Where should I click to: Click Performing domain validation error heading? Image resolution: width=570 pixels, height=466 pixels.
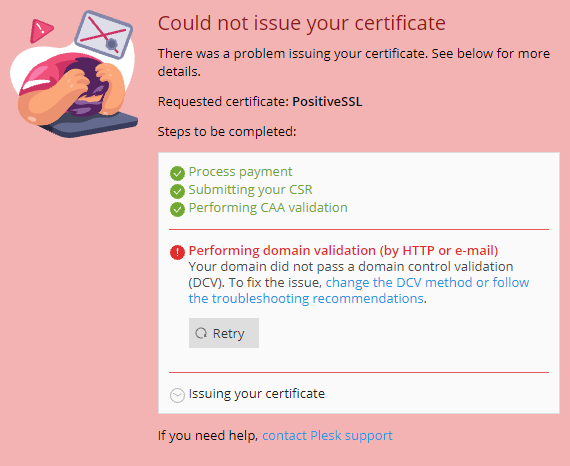[343, 250]
